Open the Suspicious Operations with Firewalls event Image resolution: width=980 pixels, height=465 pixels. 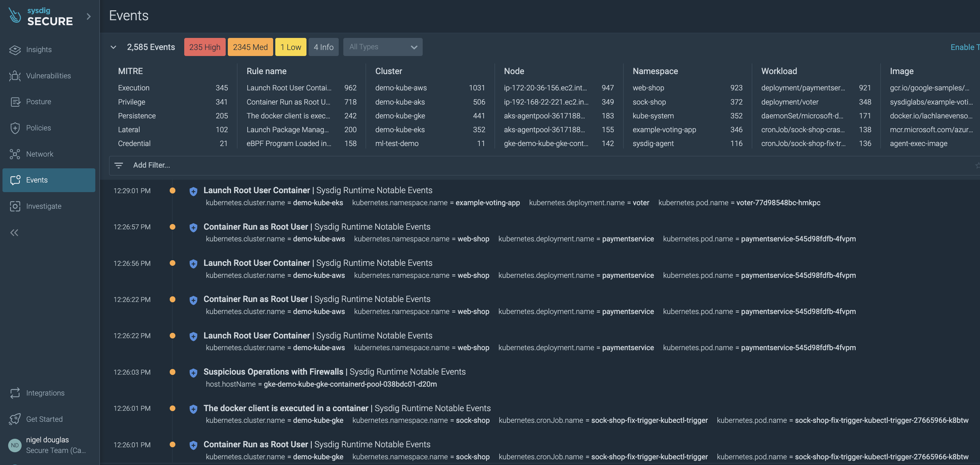point(334,372)
